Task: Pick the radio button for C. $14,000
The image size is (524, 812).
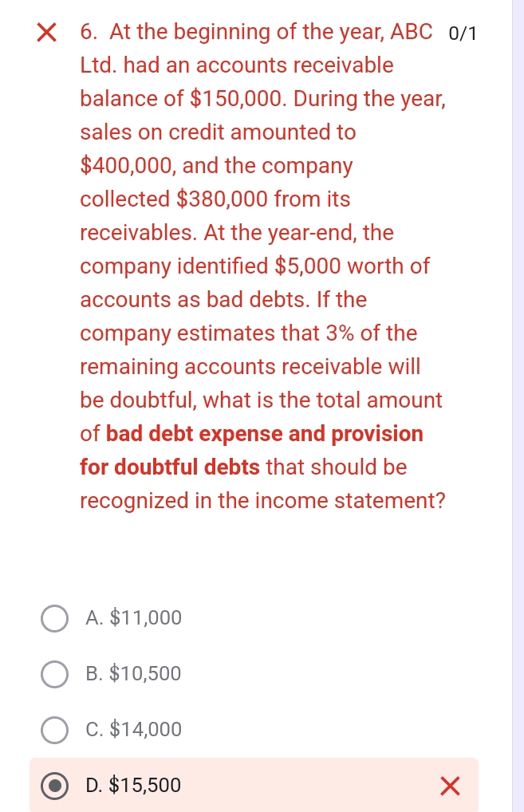Action: click(x=54, y=730)
